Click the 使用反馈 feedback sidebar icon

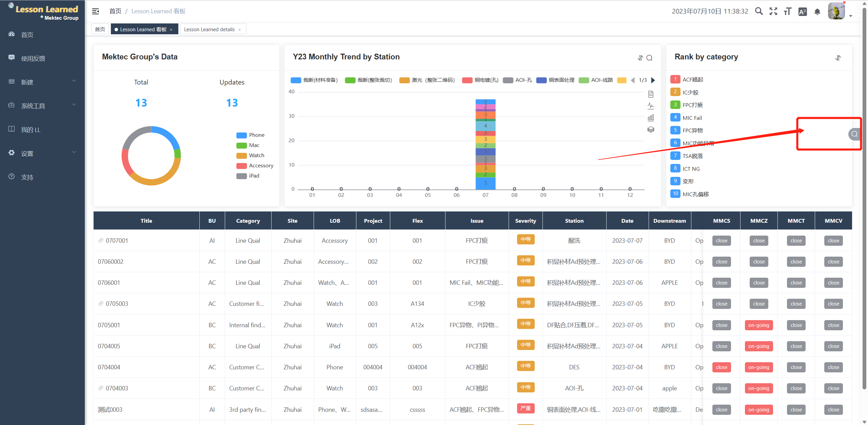(12, 57)
